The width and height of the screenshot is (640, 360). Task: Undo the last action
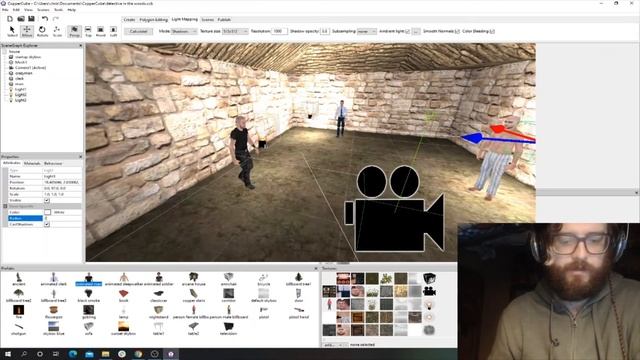(x=45, y=19)
